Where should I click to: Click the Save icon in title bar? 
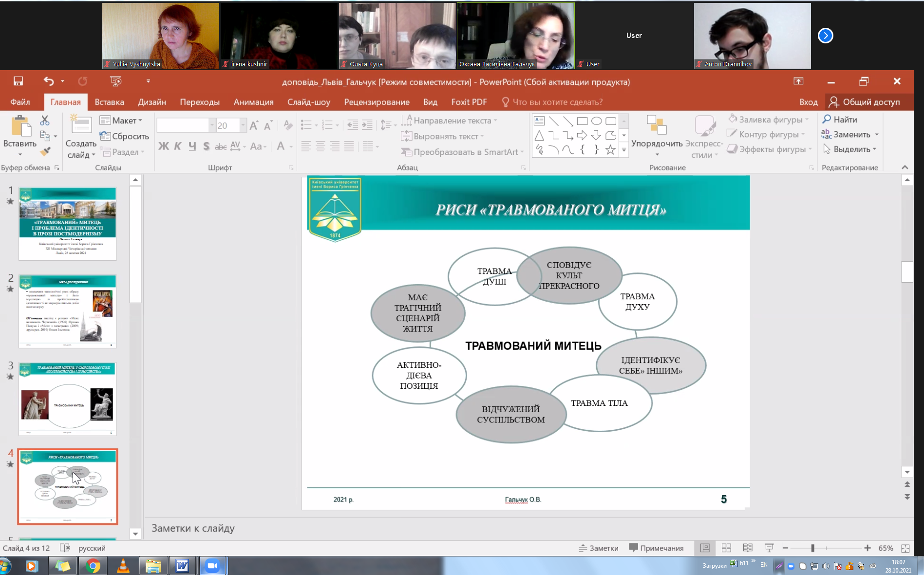pyautogui.click(x=18, y=81)
